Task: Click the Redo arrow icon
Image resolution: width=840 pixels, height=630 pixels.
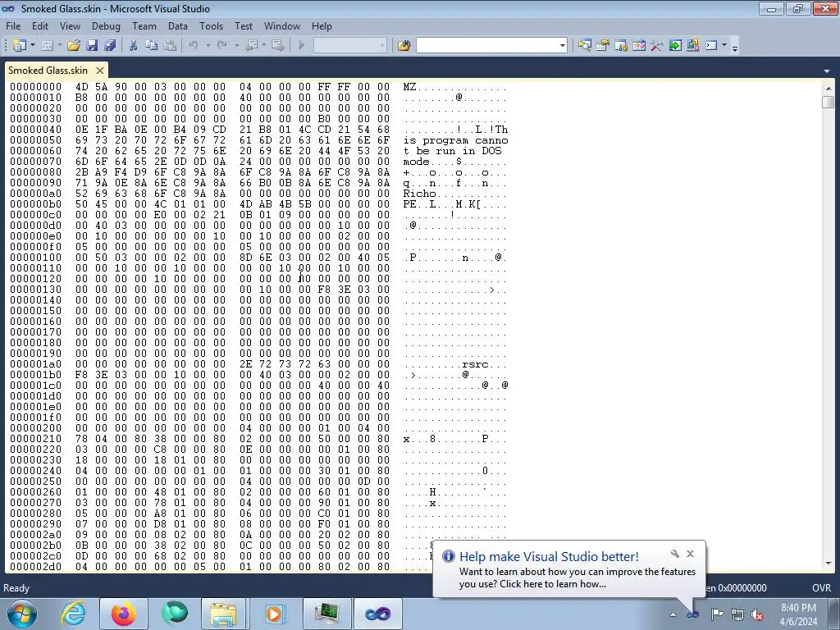Action: pos(221,46)
